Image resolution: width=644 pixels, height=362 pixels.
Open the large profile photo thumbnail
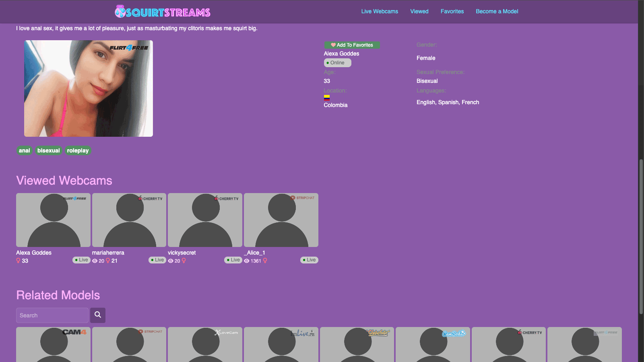pyautogui.click(x=89, y=88)
